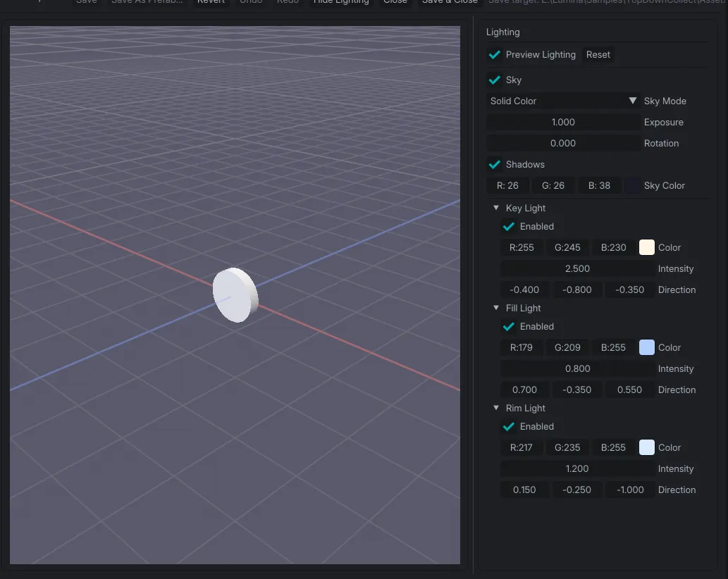Viewport: 728px width, 579px height.
Task: Toggle Key Light Enabled checkbox
Action: point(509,226)
